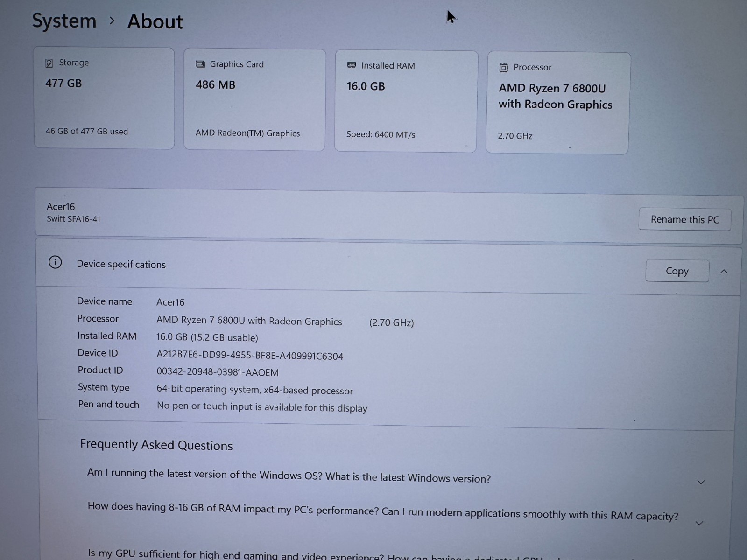Open the Installed RAM 16.0 GB card

pos(406,101)
